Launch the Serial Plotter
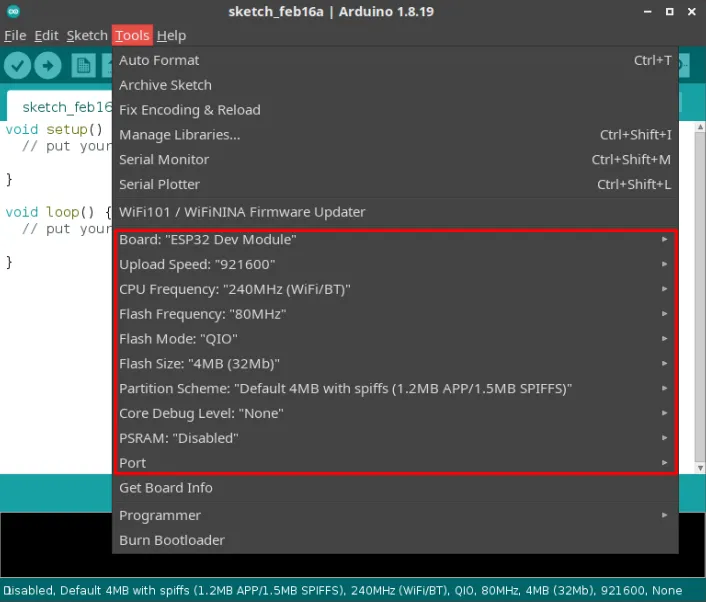 [x=395, y=184]
